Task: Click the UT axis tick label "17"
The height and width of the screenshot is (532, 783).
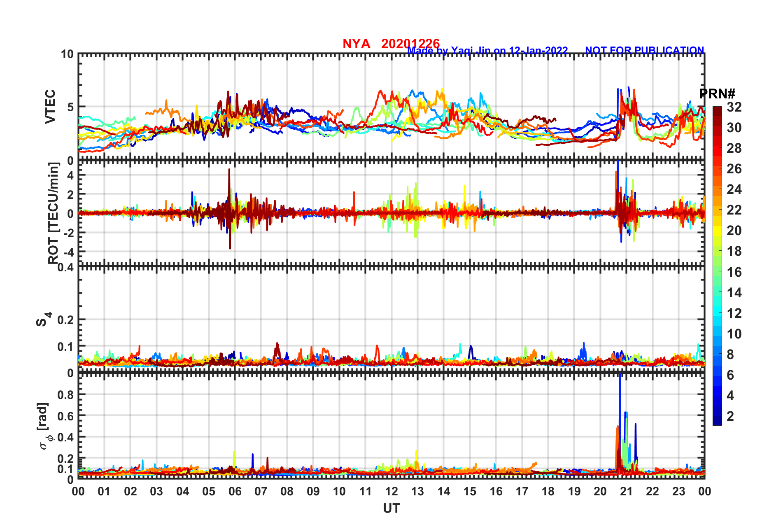Action: (x=522, y=491)
